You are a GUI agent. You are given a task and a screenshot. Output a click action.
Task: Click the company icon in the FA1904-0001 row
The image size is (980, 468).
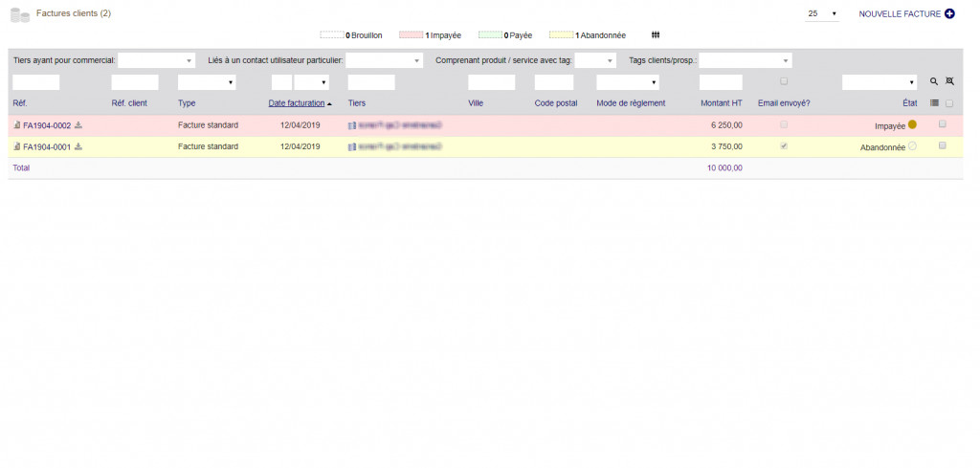tap(352, 146)
